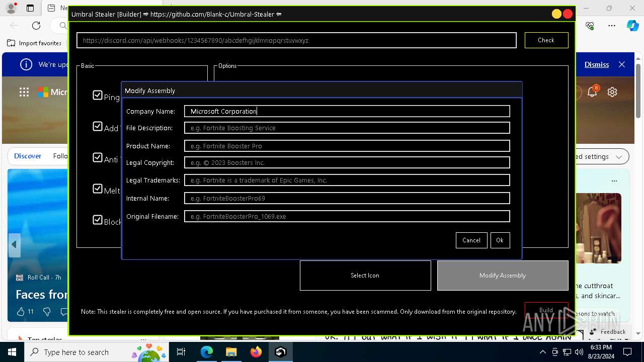644x362 pixels.
Task: Switch to the Following tab on MSN
Action: (x=60, y=156)
